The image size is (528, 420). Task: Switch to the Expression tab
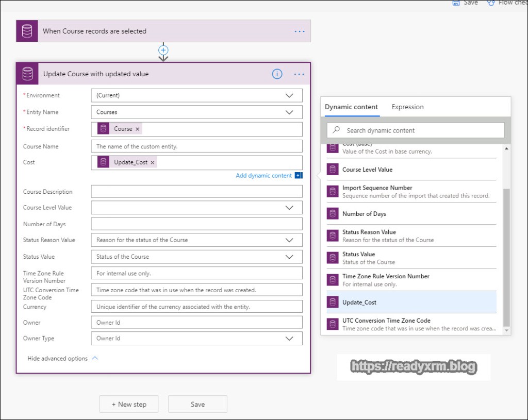407,107
